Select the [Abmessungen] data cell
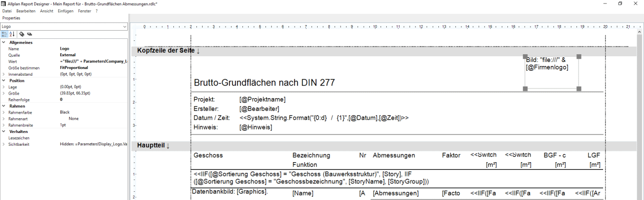 396,193
